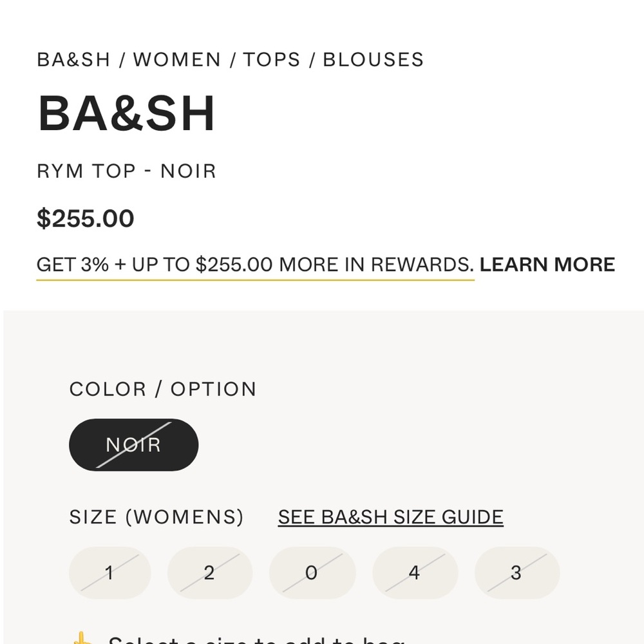Viewport: 644px width, 644px height.
Task: Click the COLOR / OPTION label
Action: (x=163, y=389)
